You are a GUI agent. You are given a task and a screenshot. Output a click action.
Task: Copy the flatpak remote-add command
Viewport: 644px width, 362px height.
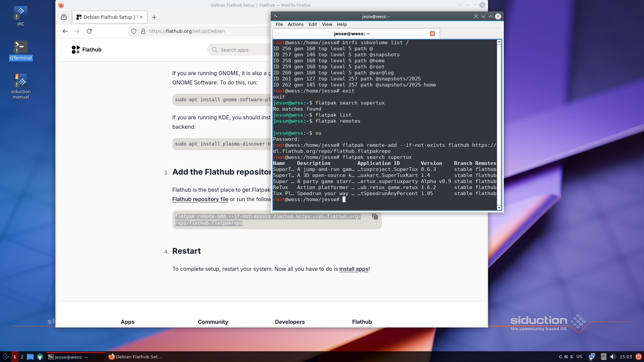click(x=375, y=217)
